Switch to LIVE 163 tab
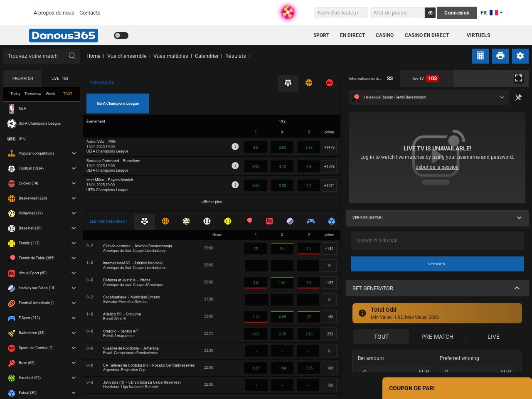 tap(60, 79)
